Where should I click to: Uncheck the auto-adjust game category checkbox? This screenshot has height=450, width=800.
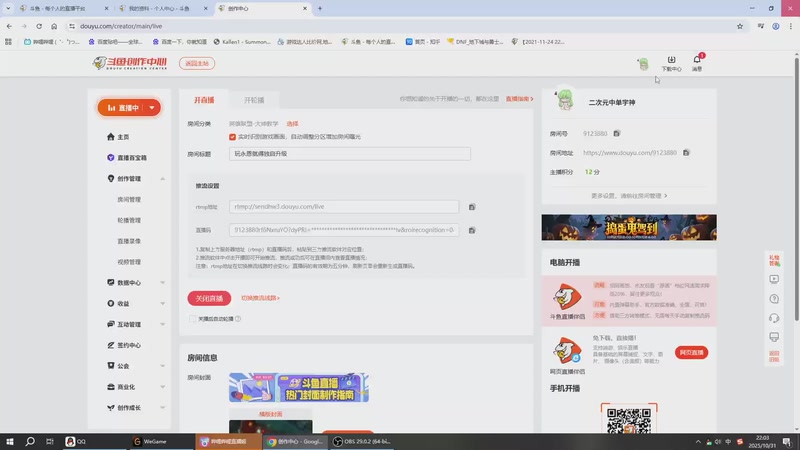tap(233, 137)
